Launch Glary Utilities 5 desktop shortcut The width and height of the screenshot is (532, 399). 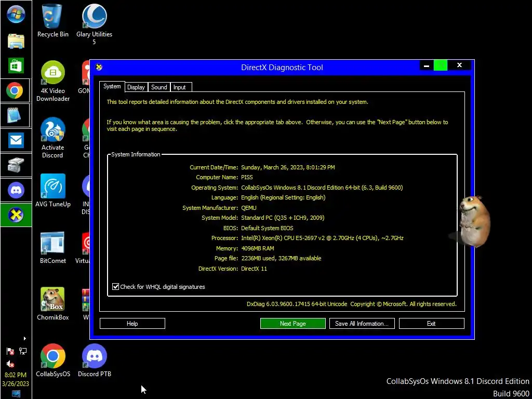point(94,24)
